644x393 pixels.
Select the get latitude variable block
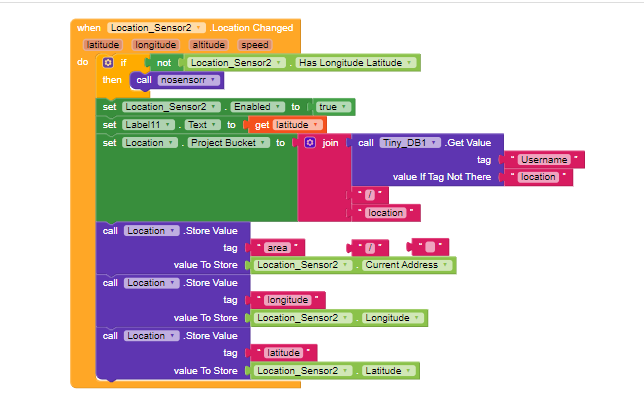coord(287,125)
